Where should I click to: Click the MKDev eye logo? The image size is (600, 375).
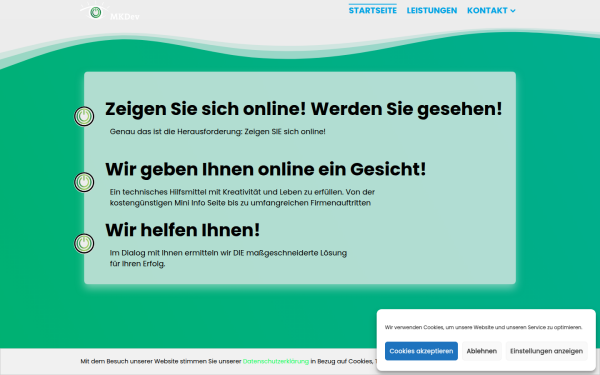pyautogui.click(x=109, y=12)
